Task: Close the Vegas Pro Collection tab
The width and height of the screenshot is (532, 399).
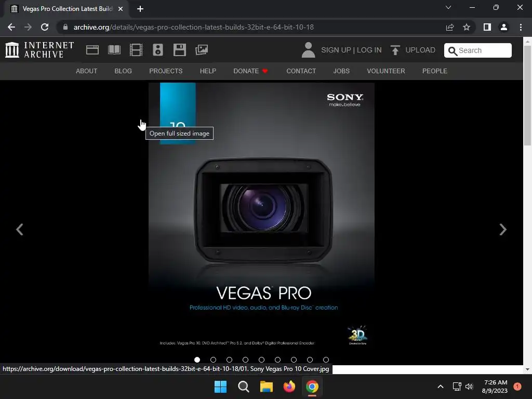Action: (121, 9)
